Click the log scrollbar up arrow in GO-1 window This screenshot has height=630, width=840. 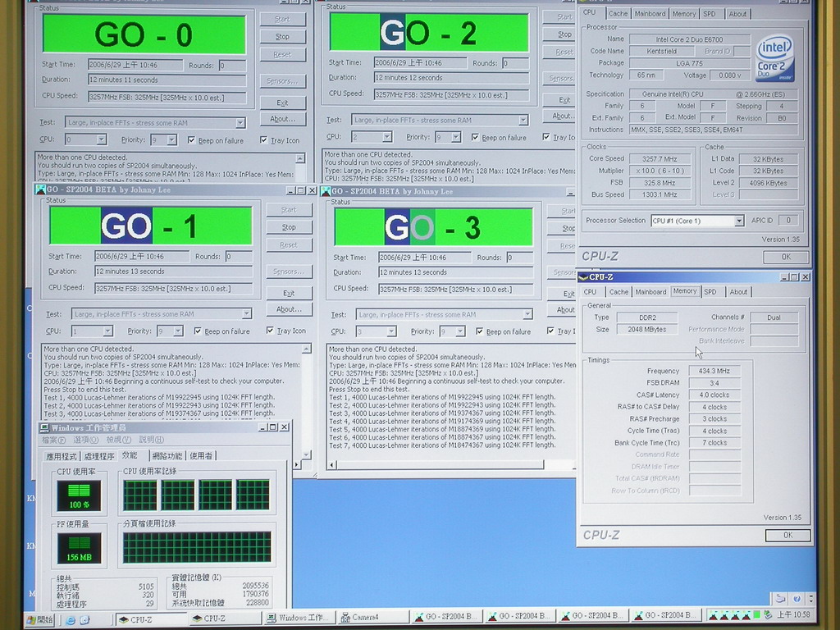(307, 349)
